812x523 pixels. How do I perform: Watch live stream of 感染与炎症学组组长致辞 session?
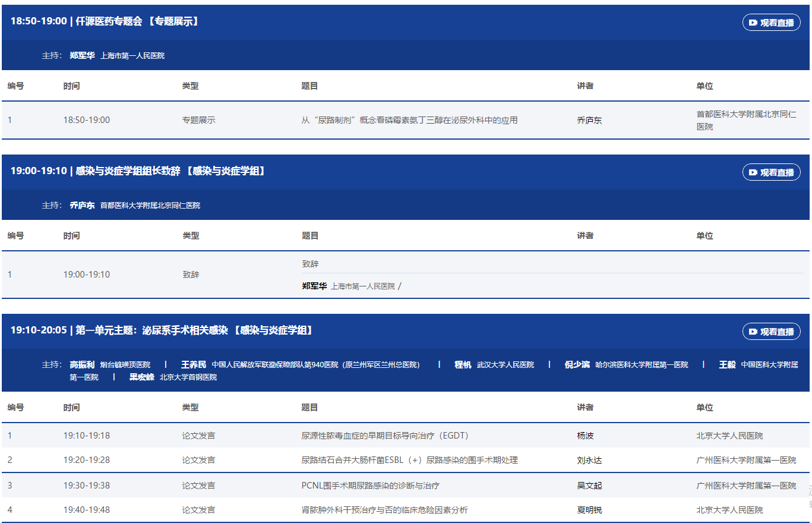[771, 172]
